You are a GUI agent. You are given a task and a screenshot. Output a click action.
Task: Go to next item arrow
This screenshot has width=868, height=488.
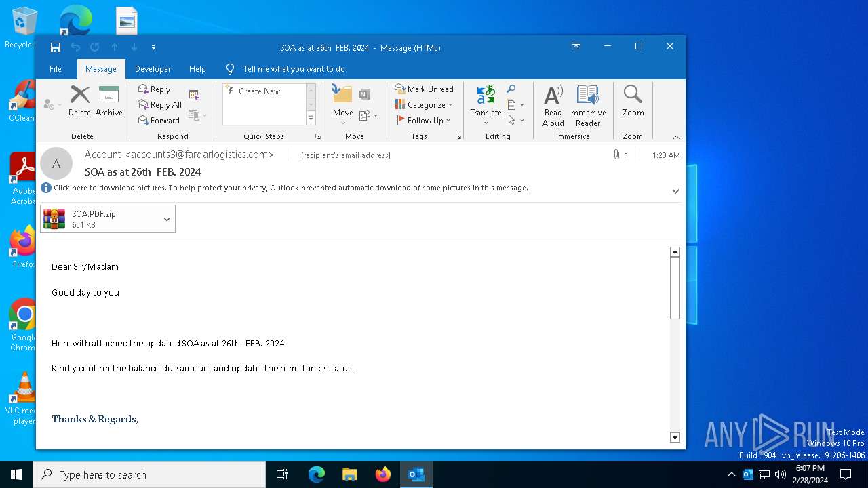tap(134, 47)
